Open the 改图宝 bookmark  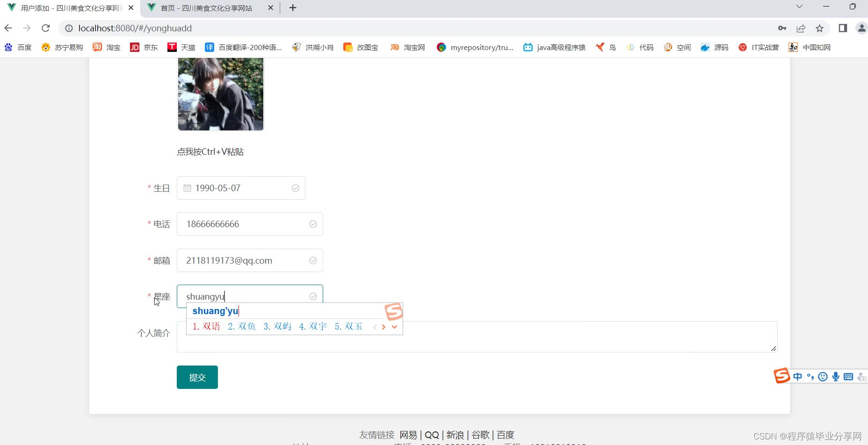coord(361,47)
